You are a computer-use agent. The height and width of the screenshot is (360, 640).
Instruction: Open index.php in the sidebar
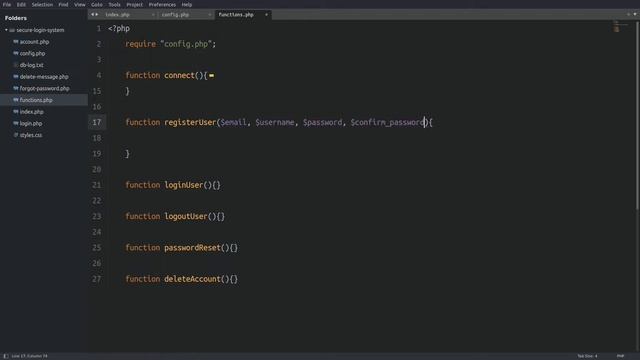[31, 111]
